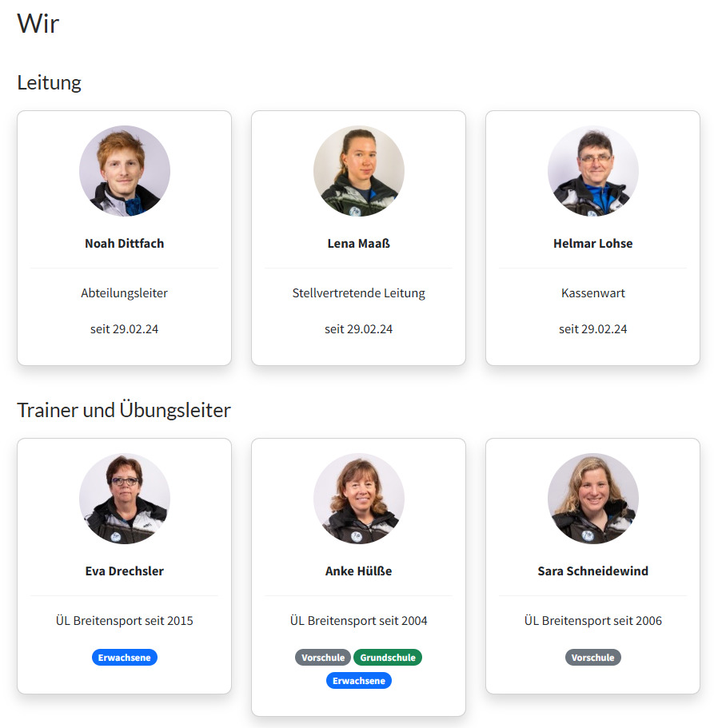Screen dimensions: 714x728
Task: Click the name Eva Drechsler
Action: [x=125, y=571]
